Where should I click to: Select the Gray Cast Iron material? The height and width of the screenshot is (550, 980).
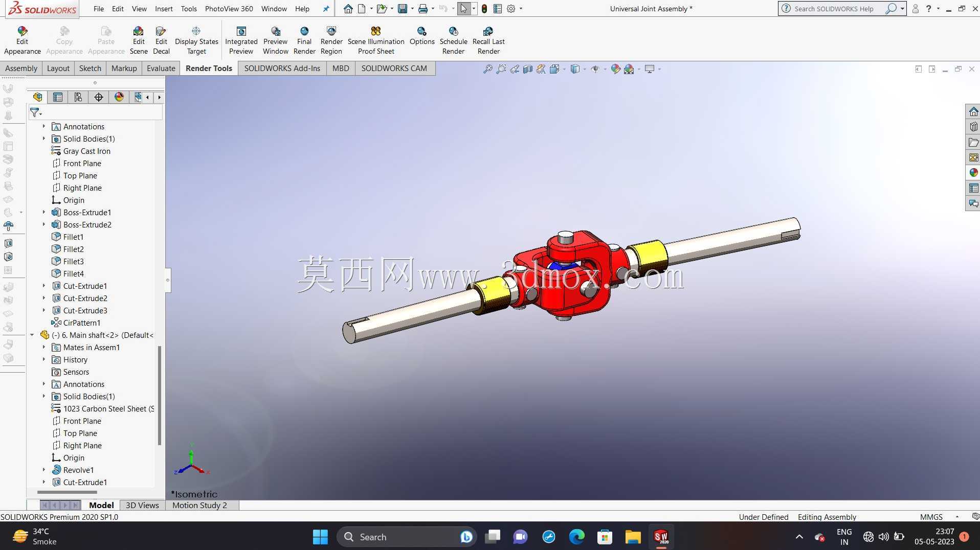tap(87, 151)
